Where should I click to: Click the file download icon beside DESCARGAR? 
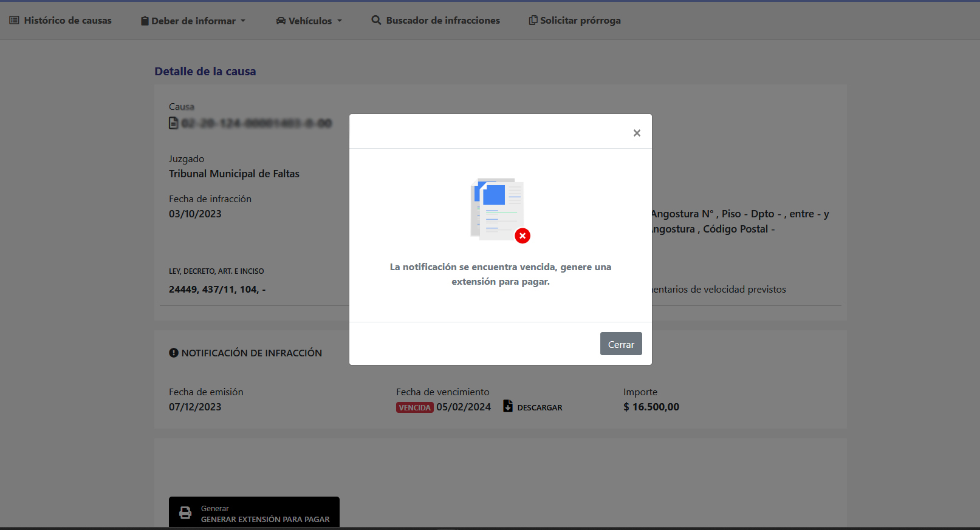[x=508, y=406]
